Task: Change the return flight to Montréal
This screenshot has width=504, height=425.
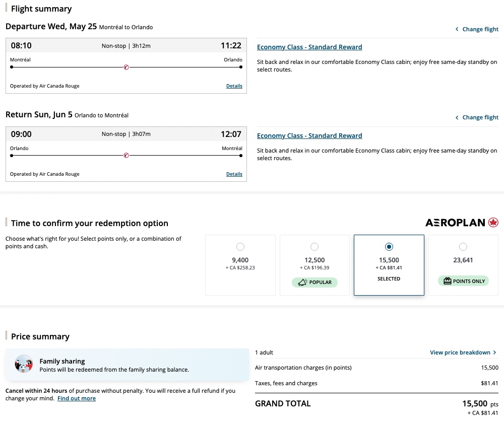Action: pyautogui.click(x=477, y=117)
